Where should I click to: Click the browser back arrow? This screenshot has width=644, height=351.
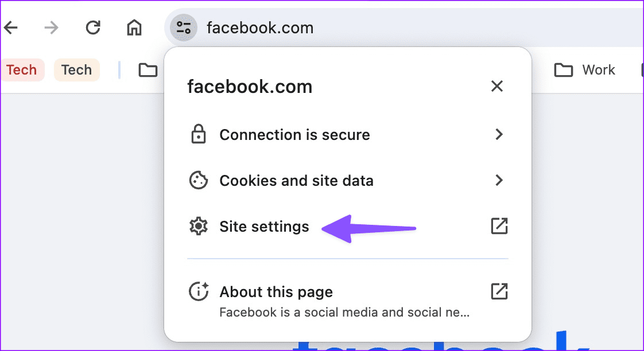coord(11,27)
